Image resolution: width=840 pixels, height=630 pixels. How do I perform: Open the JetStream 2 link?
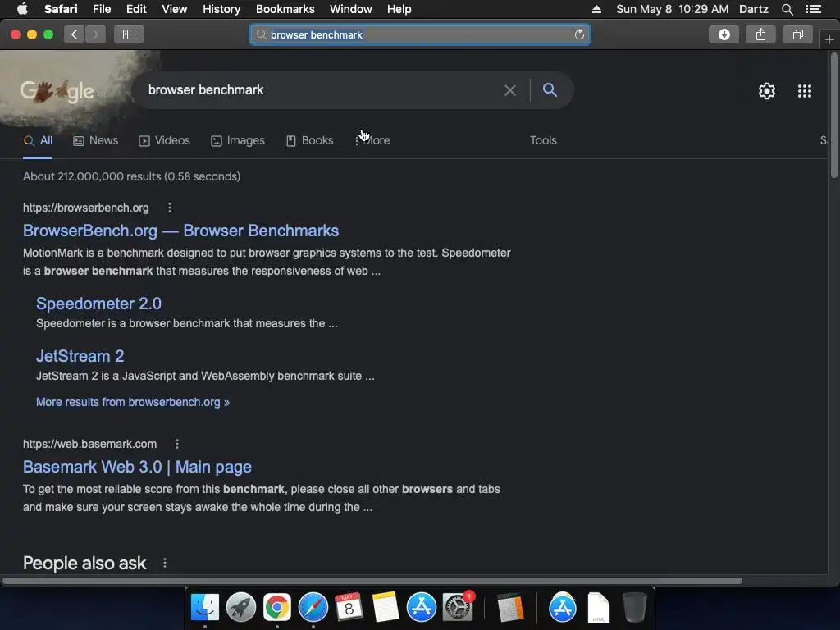(80, 356)
